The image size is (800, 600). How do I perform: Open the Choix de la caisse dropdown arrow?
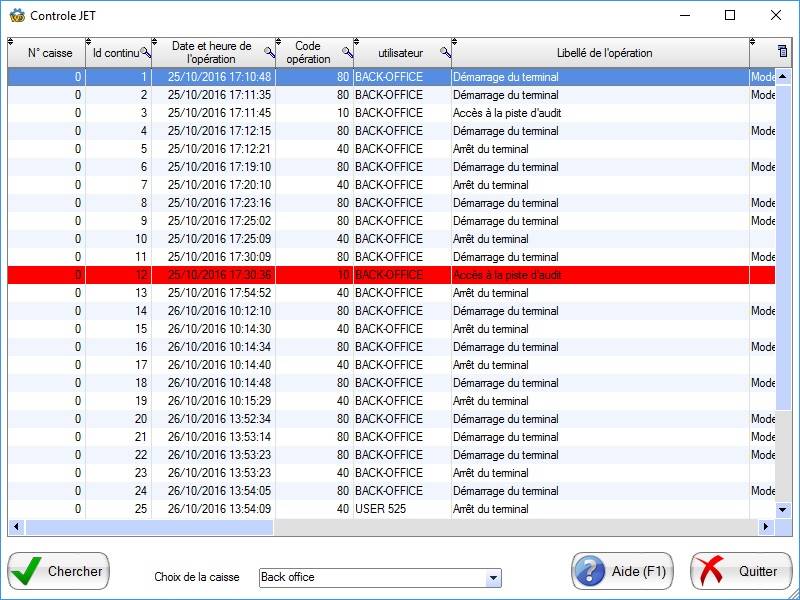(x=492, y=578)
